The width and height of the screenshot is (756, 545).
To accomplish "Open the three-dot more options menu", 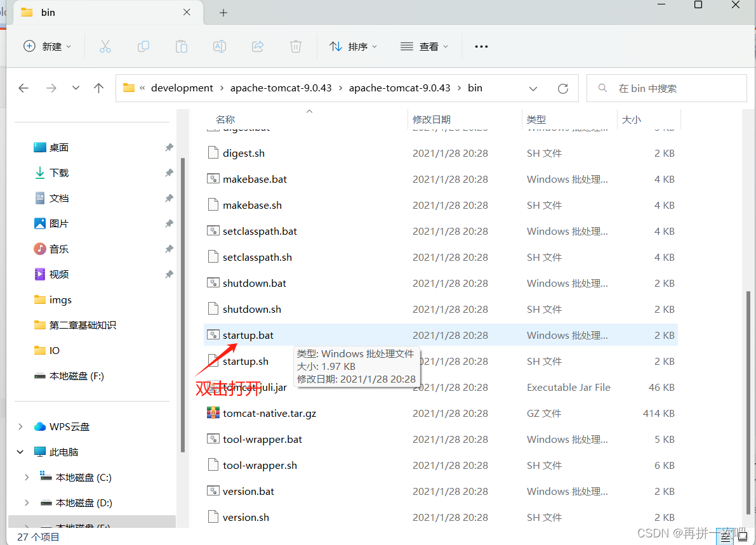I will (481, 47).
